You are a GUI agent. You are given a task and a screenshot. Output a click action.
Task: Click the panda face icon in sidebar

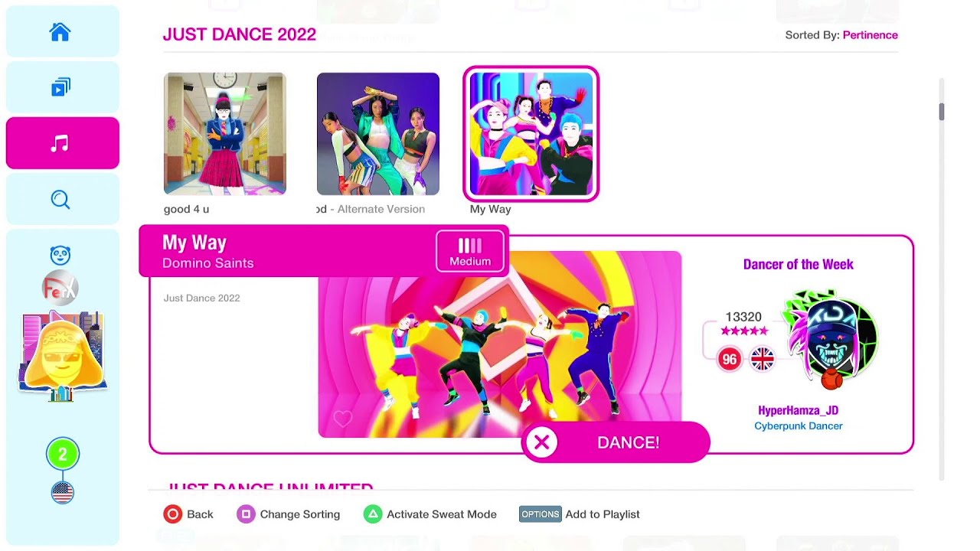(60, 256)
